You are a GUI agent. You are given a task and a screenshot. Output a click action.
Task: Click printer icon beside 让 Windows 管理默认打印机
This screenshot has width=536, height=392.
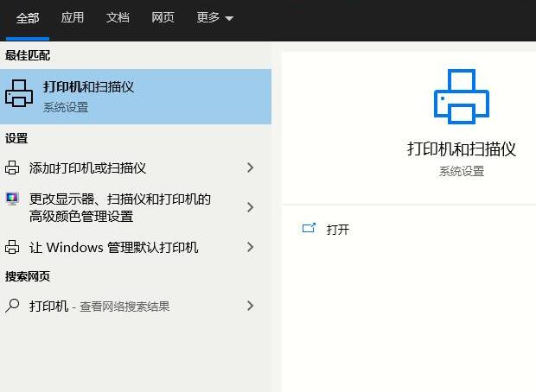tap(12, 247)
